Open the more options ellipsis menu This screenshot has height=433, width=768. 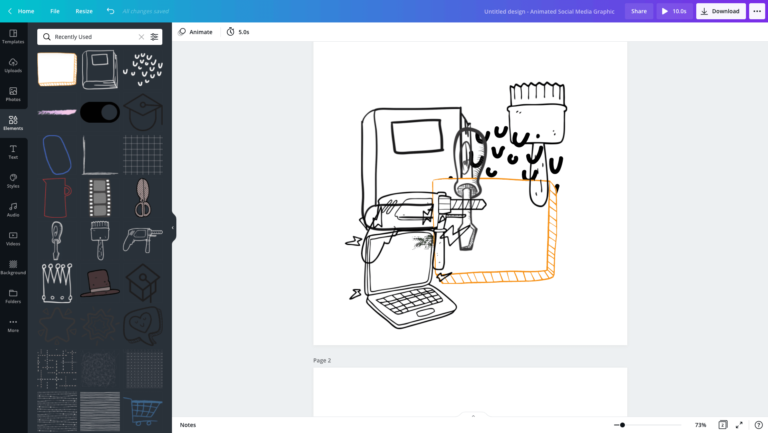click(757, 11)
